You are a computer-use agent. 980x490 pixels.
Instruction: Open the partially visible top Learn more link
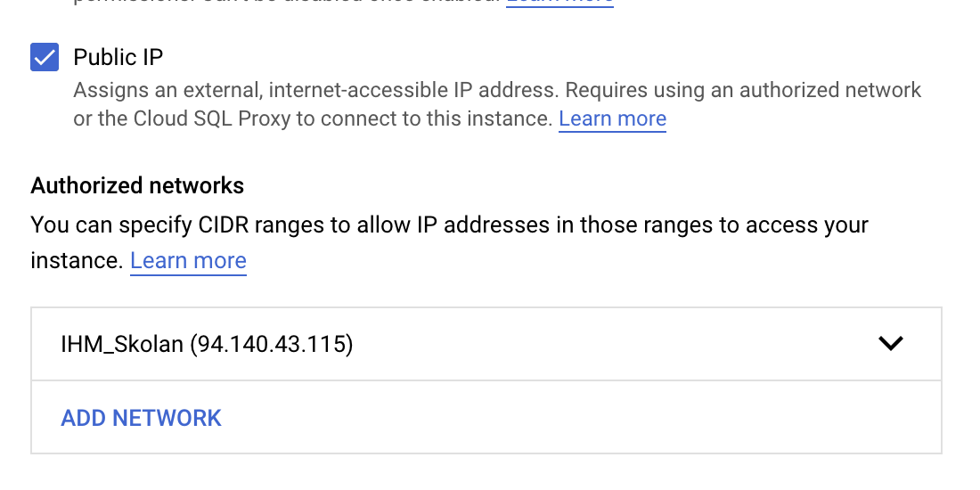(x=559, y=3)
